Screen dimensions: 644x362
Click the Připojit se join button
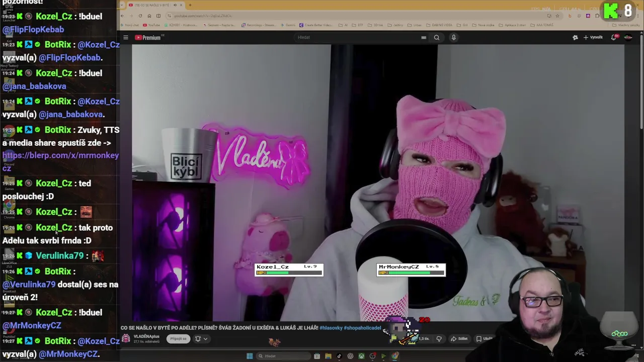coord(178,338)
